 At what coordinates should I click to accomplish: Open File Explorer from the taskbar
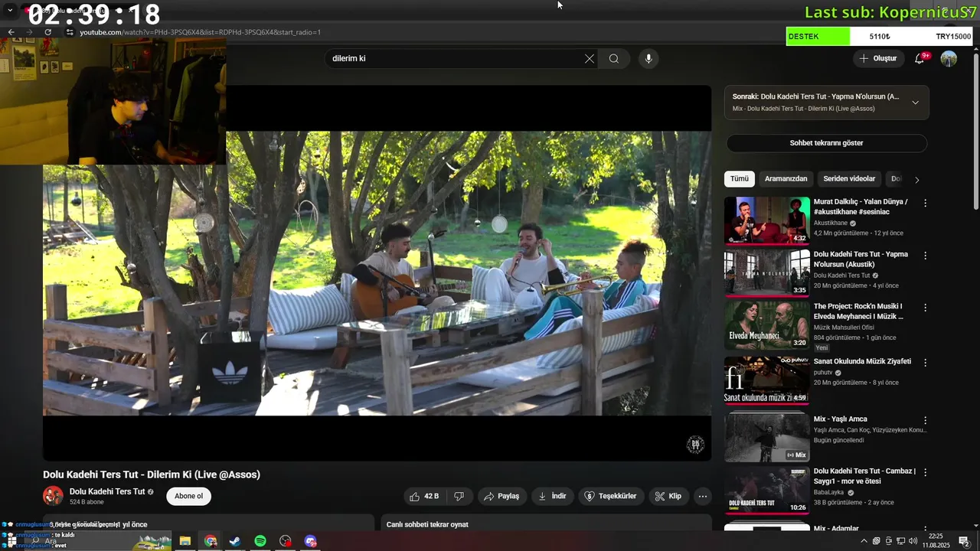tap(185, 541)
